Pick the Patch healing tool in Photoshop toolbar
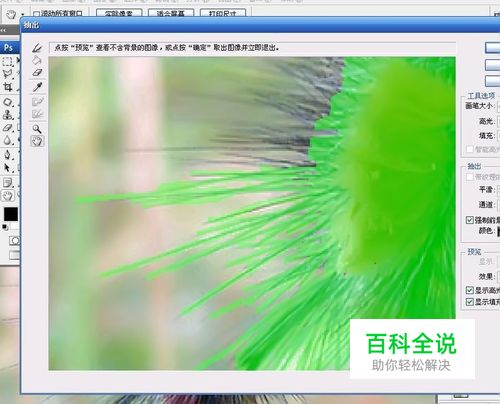 7,102
